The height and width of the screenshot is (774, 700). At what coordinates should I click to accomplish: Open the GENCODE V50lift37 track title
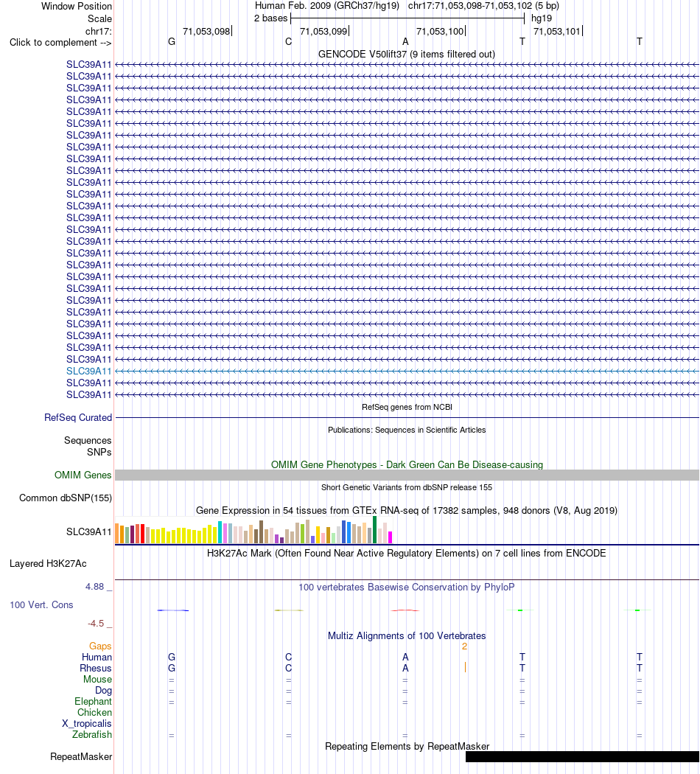[407, 55]
